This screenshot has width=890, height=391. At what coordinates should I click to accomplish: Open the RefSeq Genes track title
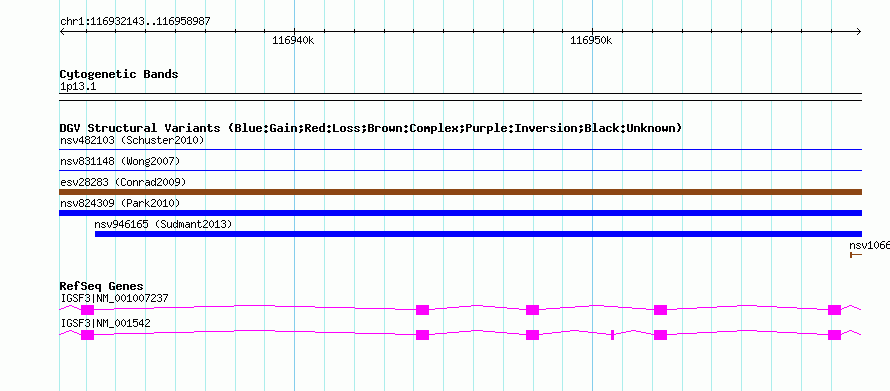[102, 286]
